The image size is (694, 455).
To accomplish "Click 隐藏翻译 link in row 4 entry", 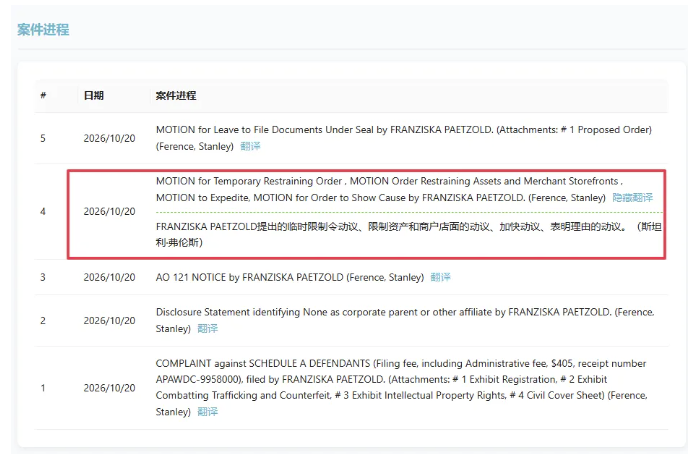I will tap(632, 198).
